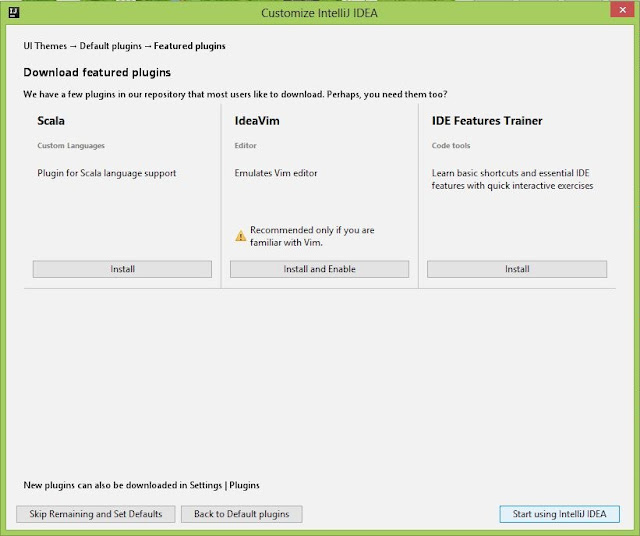Go Back to Default plugins
The image size is (640, 536).
242,514
